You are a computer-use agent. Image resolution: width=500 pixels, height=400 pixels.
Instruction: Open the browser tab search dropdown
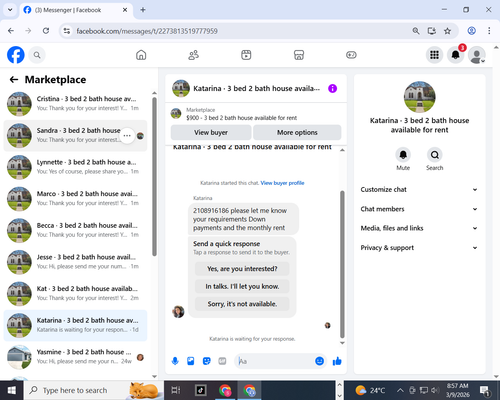10,10
